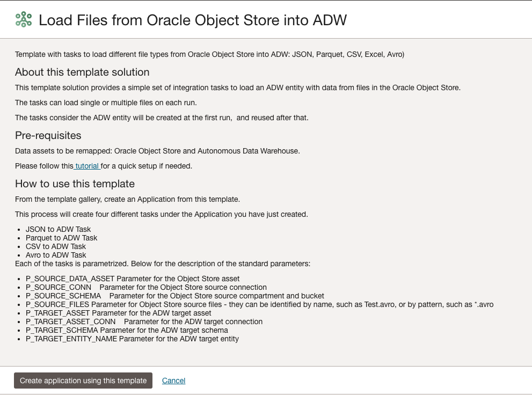The image size is (532, 395).
Task: Select the JSON to ADW Task entry
Action: [x=58, y=229]
